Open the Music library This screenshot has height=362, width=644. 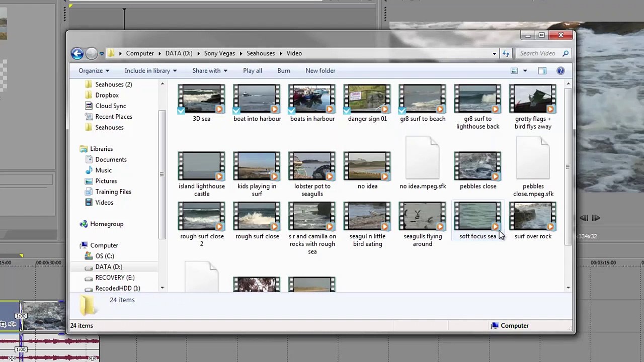click(x=103, y=170)
